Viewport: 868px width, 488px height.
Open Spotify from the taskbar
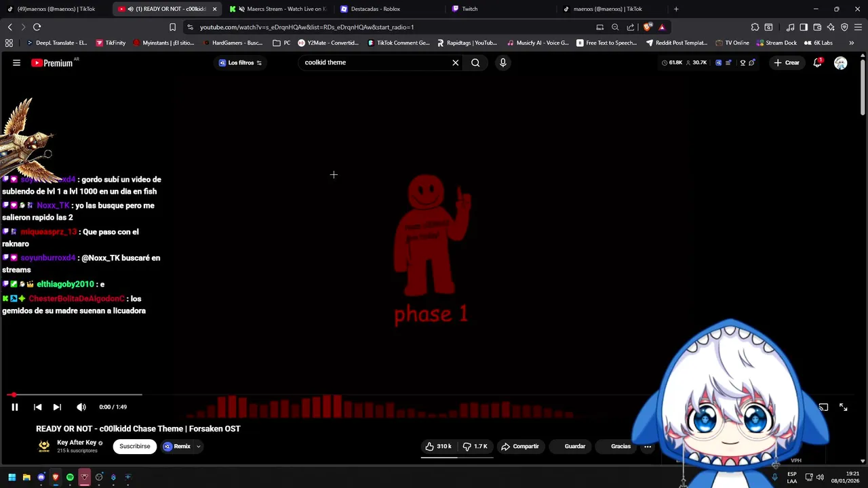tap(70, 477)
